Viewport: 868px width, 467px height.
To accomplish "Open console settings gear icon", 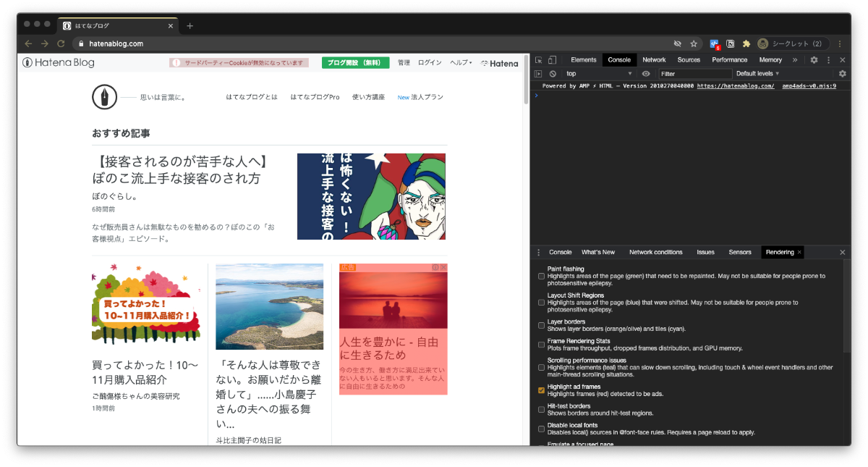I will (x=843, y=74).
